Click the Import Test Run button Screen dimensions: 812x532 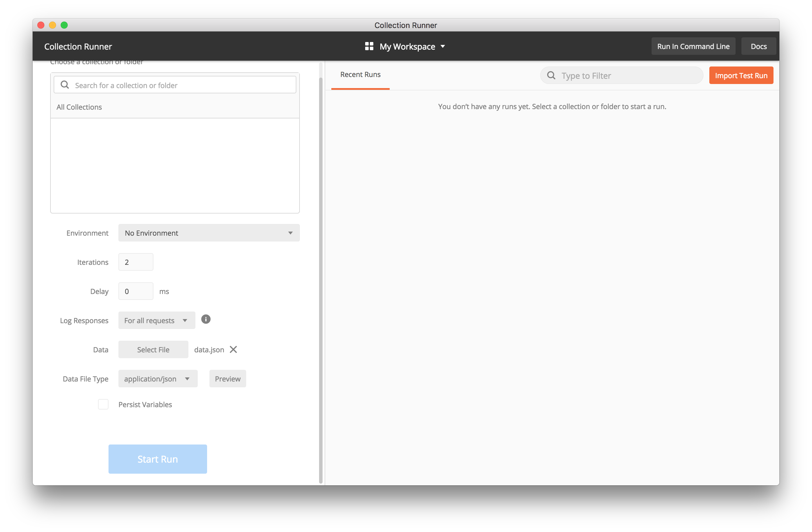click(x=741, y=75)
